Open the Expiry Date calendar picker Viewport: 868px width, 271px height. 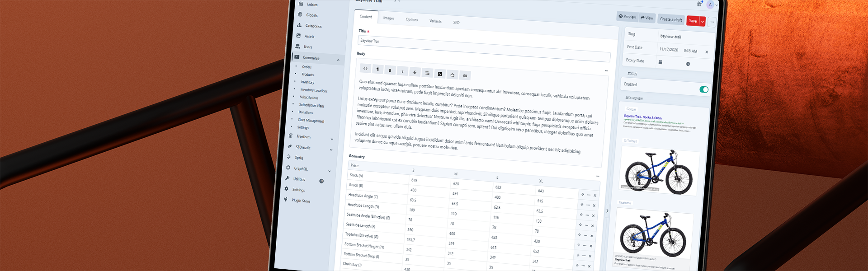coord(660,62)
